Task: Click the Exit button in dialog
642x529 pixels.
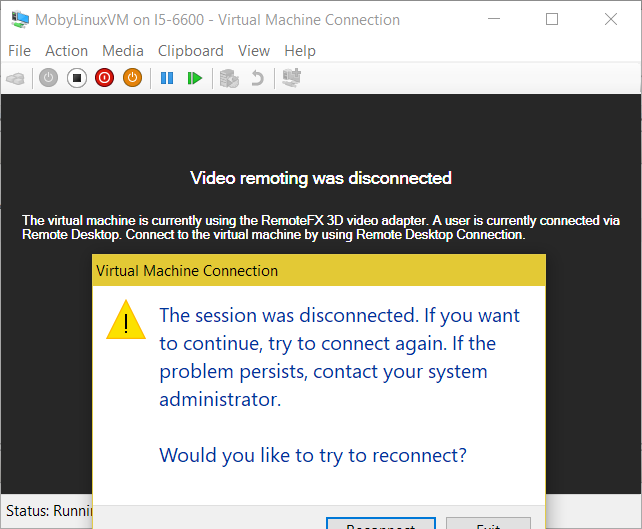Action: [488, 524]
